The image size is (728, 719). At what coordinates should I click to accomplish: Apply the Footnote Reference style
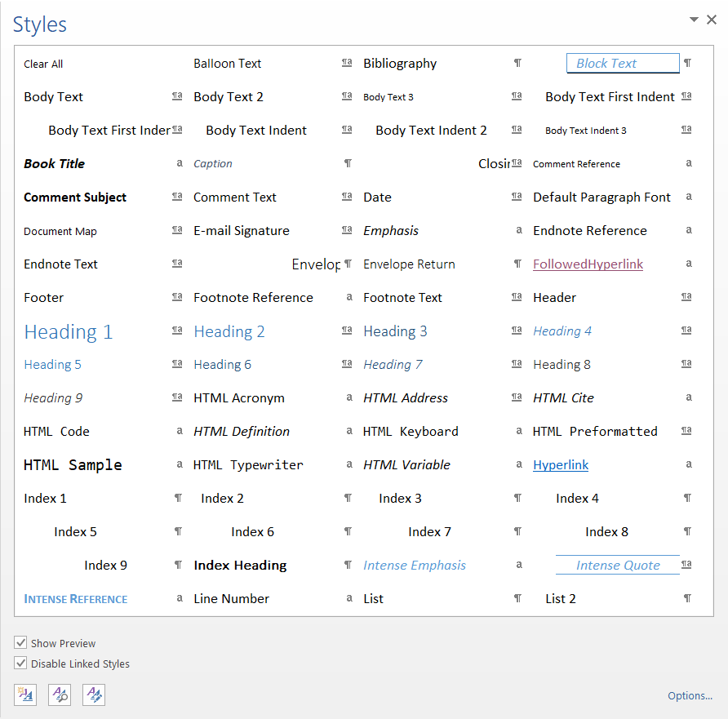(x=253, y=298)
